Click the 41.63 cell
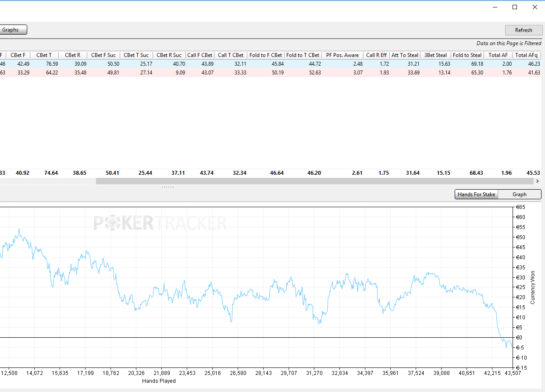This screenshot has height=392, width=545. click(x=533, y=72)
